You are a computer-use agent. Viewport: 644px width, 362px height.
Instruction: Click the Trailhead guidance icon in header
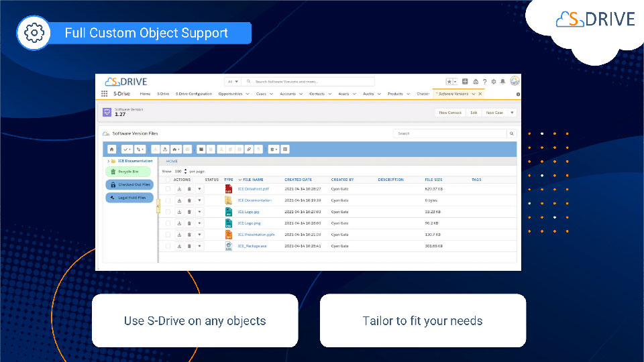[476, 82]
